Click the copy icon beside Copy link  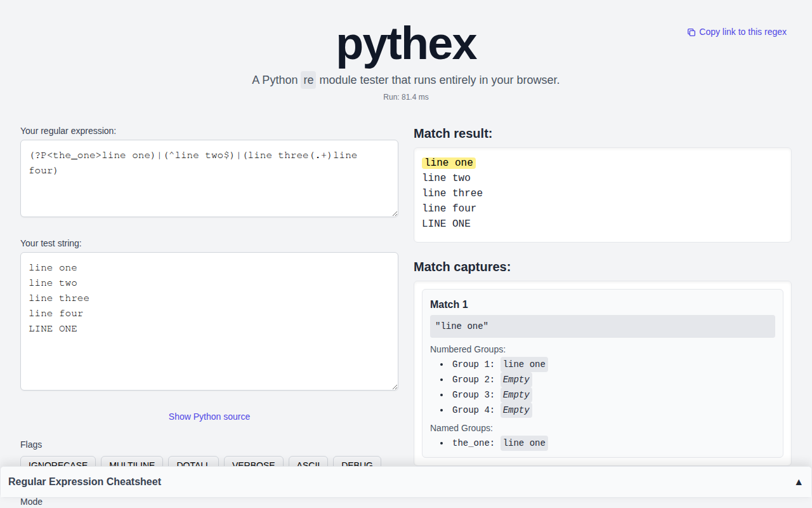tap(691, 32)
